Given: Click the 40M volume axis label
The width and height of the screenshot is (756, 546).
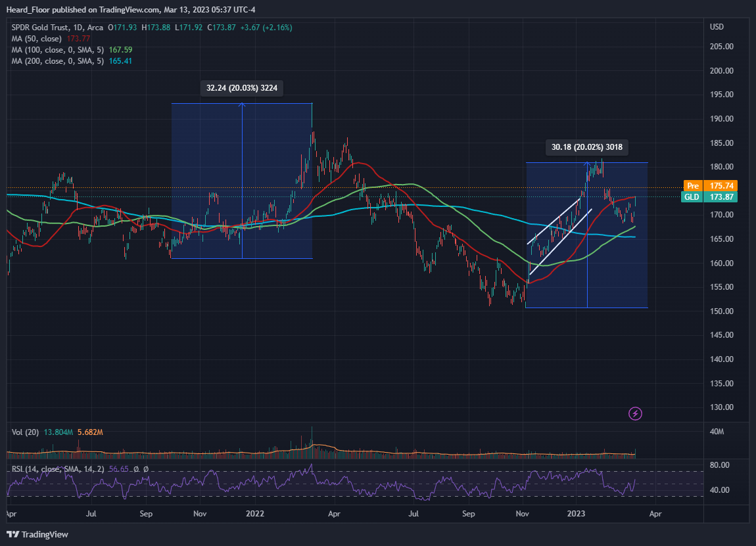Looking at the screenshot, I should 717,432.
